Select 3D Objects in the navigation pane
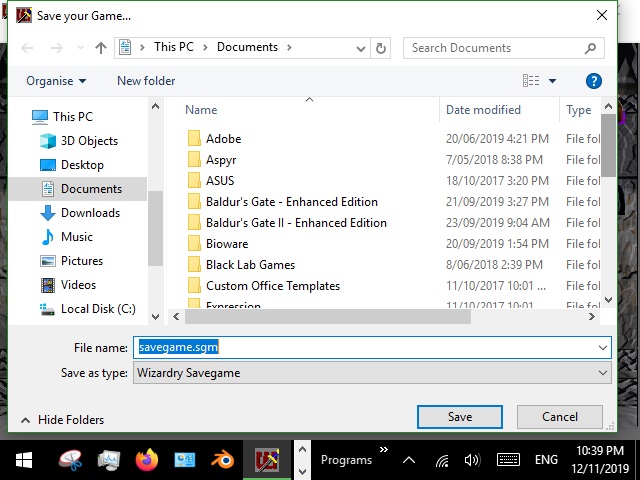Image resolution: width=640 pixels, height=480 pixels. coord(79,141)
